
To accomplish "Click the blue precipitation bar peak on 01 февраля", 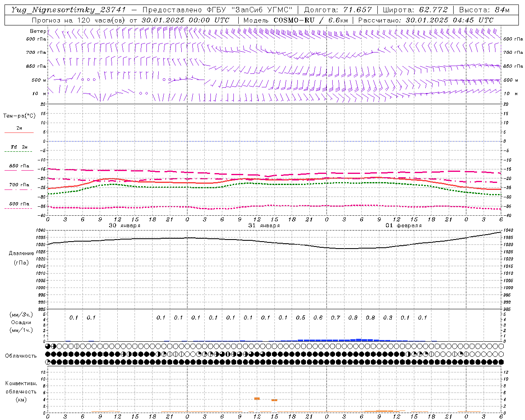I will tap(359, 340).
